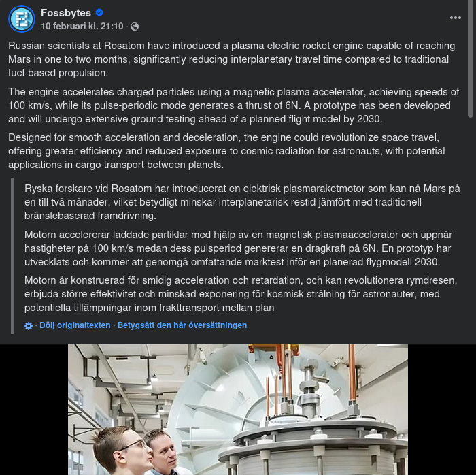Click the blue verified badge beside Fossbytes
This screenshot has width=476, height=475.
99,12
